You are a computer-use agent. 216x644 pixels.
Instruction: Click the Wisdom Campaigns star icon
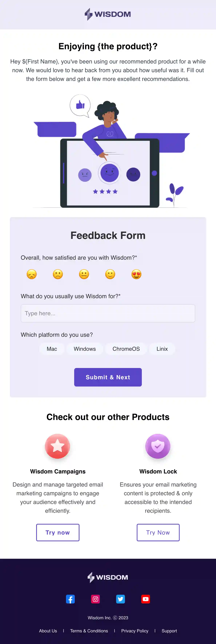pos(57,447)
